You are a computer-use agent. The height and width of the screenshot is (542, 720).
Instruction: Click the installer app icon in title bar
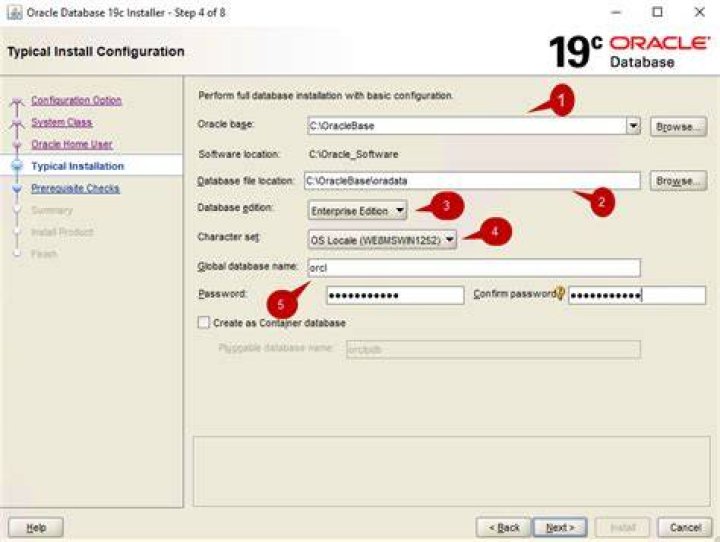[14, 12]
